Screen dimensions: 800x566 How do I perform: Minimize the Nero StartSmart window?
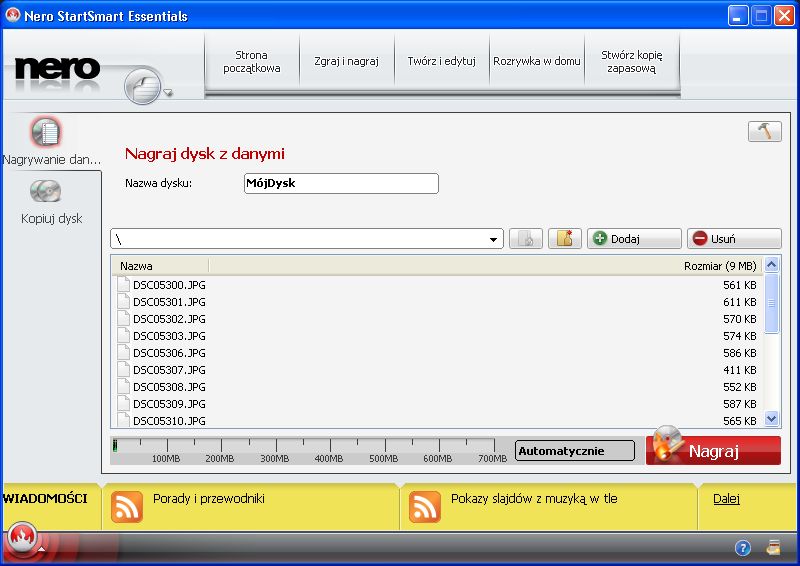pos(737,16)
